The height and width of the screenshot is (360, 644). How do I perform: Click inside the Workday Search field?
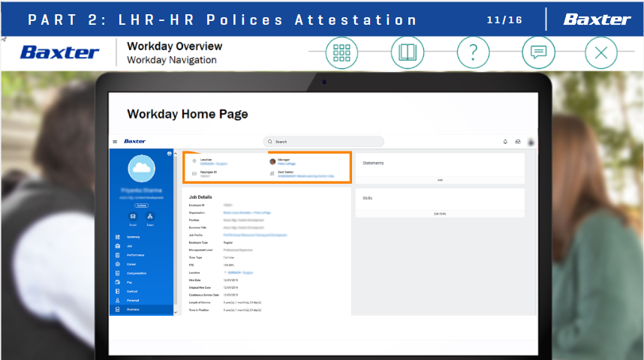324,142
